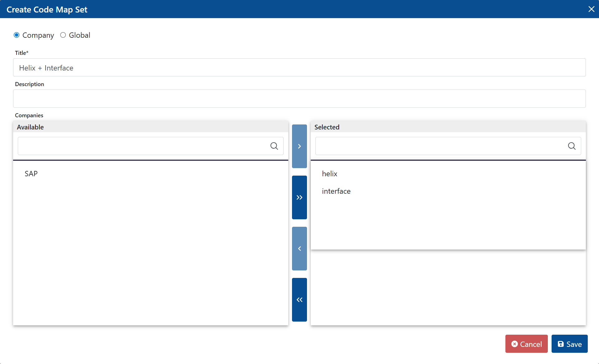Image resolution: width=599 pixels, height=364 pixels.
Task: Focus the Available companies search box
Action: [x=150, y=146]
